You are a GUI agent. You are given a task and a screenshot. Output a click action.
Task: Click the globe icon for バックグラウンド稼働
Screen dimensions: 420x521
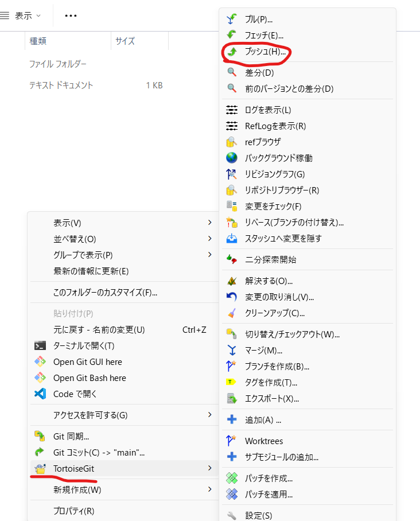(x=232, y=158)
